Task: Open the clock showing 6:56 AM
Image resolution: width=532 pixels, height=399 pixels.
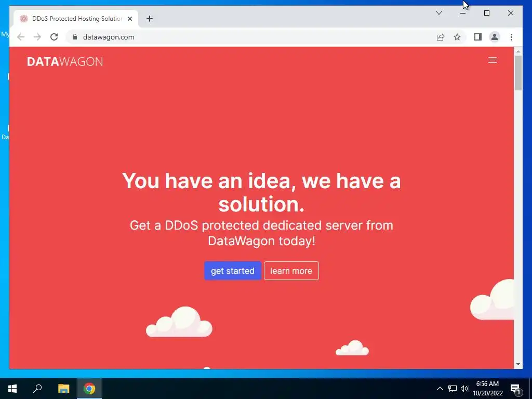Action: 487,389
